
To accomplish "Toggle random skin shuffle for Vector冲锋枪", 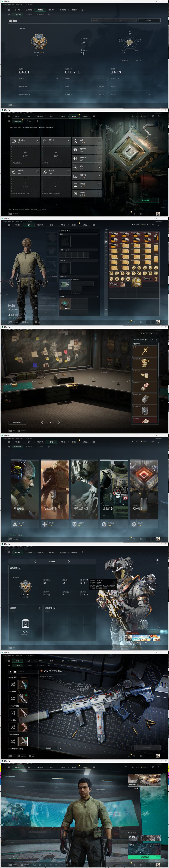I will click(x=13, y=713).
